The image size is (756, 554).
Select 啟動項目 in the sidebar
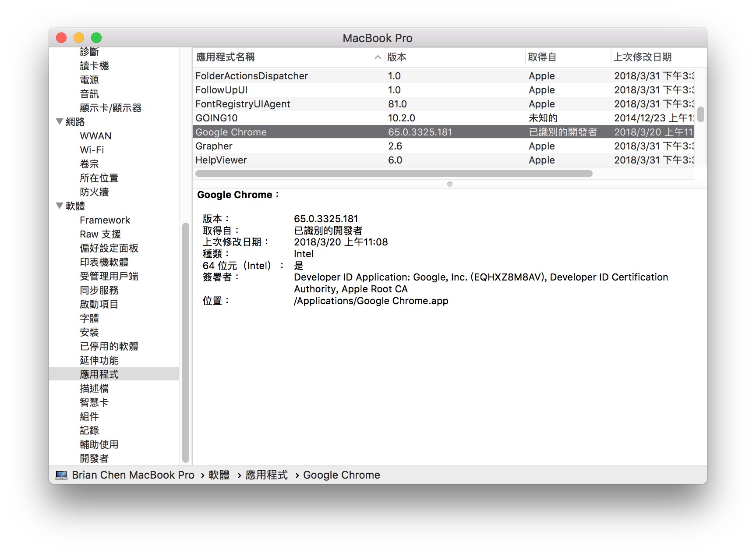click(x=99, y=304)
